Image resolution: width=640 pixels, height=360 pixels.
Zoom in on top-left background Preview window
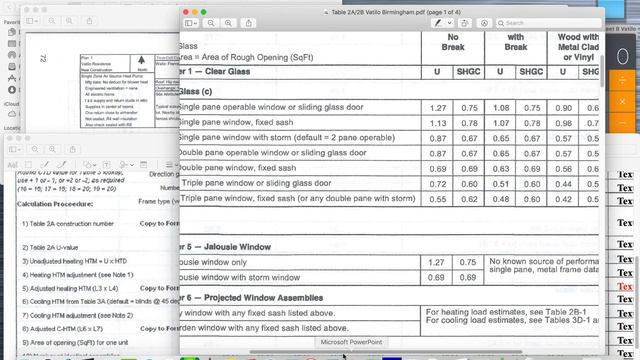69,21
